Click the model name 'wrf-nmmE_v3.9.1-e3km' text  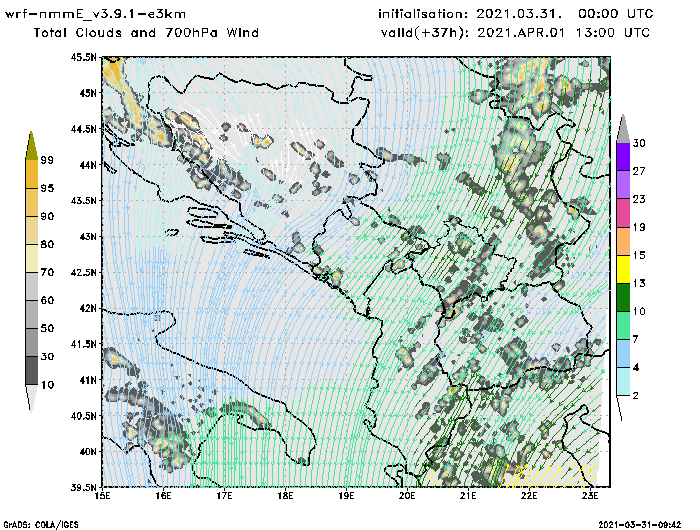(95, 14)
